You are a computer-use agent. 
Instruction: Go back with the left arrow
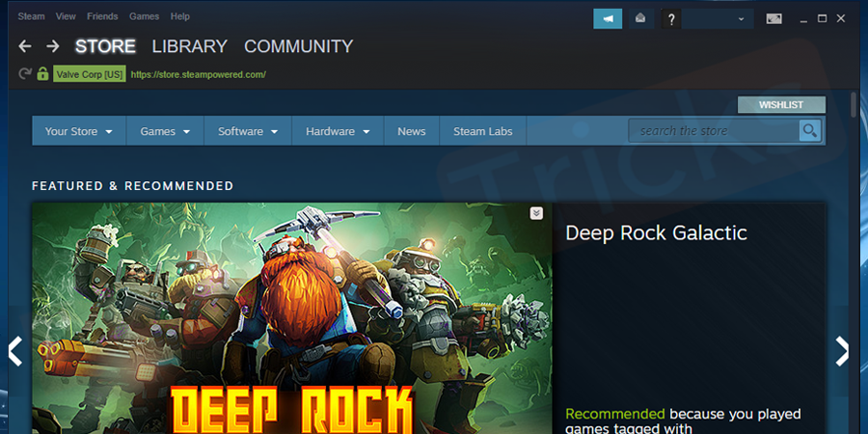pyautogui.click(x=25, y=46)
